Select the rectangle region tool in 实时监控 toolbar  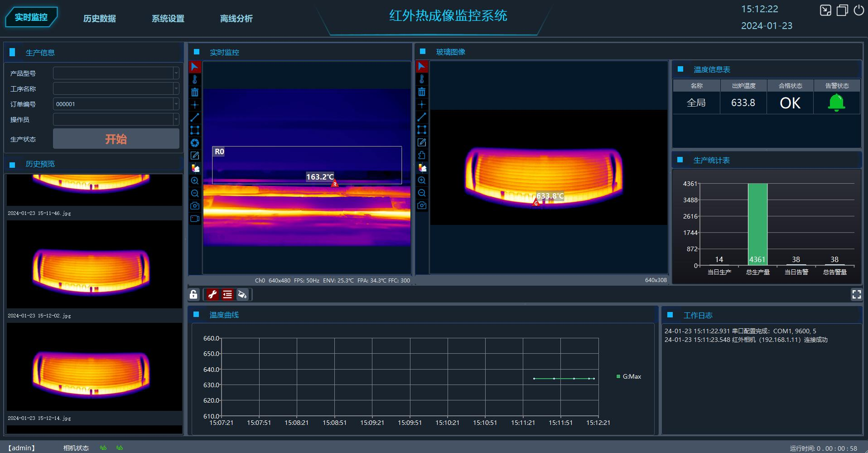click(195, 130)
